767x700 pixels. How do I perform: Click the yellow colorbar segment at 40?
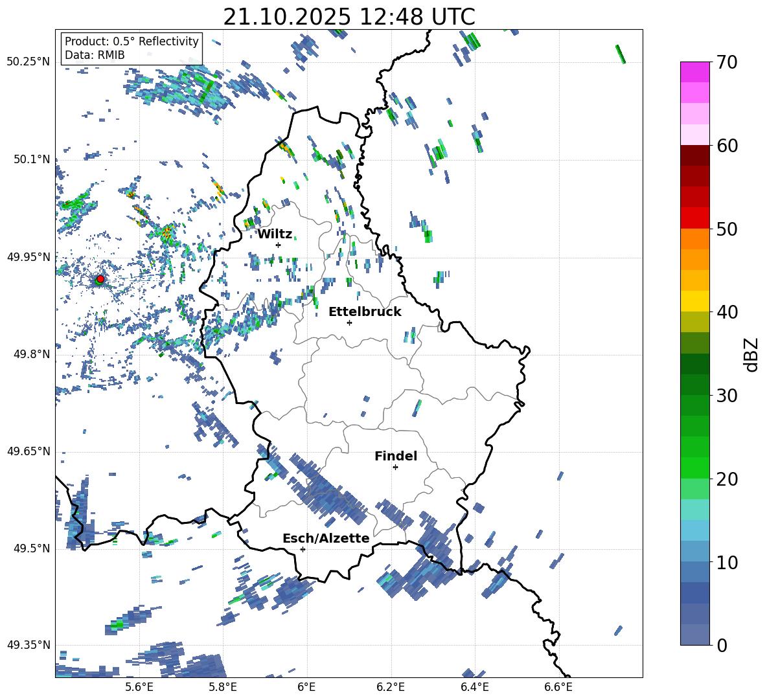point(694,301)
